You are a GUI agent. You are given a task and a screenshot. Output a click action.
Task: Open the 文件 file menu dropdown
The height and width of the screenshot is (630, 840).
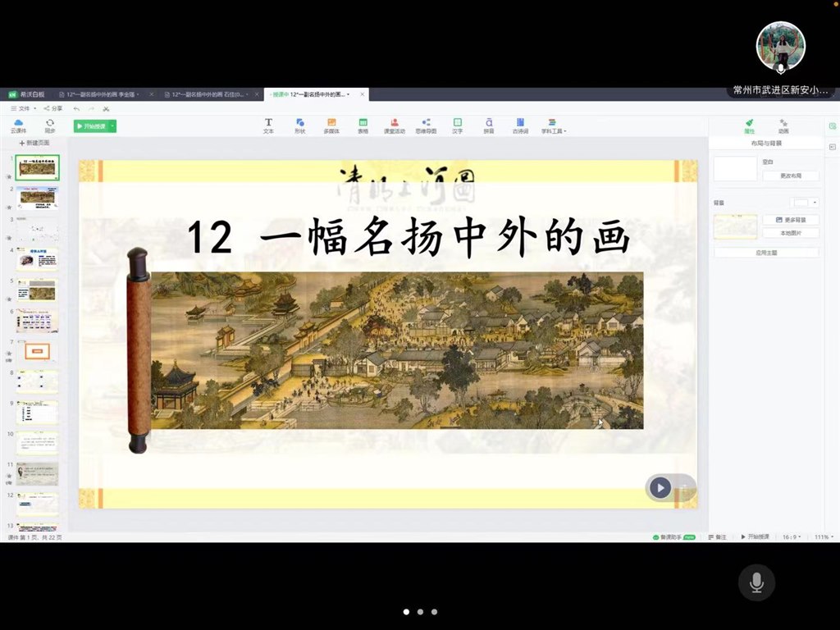(x=24, y=108)
